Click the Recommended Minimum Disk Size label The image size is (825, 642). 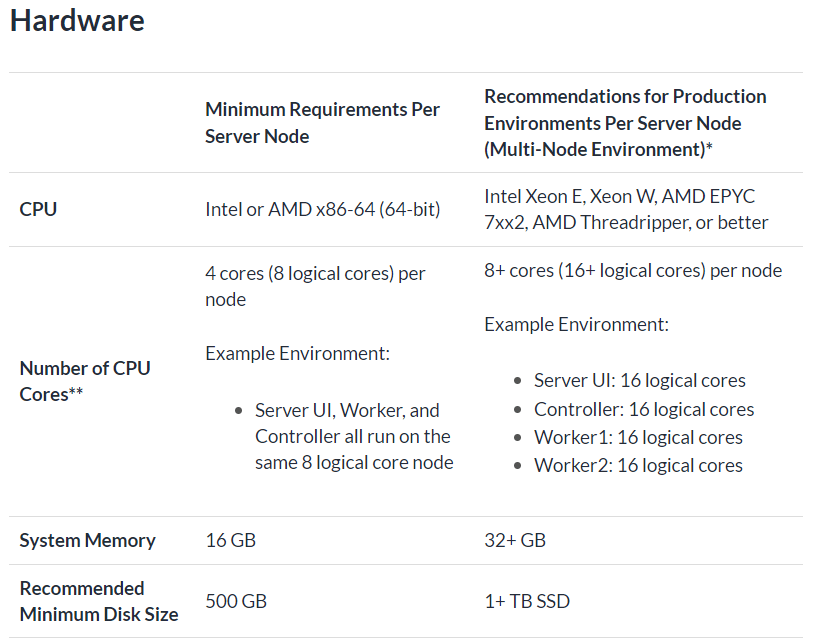pos(98,601)
